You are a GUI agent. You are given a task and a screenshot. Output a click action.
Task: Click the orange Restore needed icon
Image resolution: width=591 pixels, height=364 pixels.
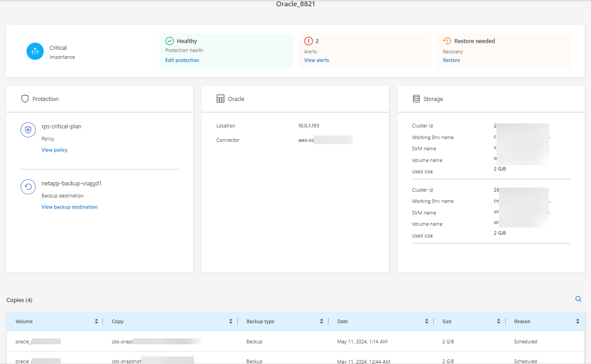coord(447,41)
